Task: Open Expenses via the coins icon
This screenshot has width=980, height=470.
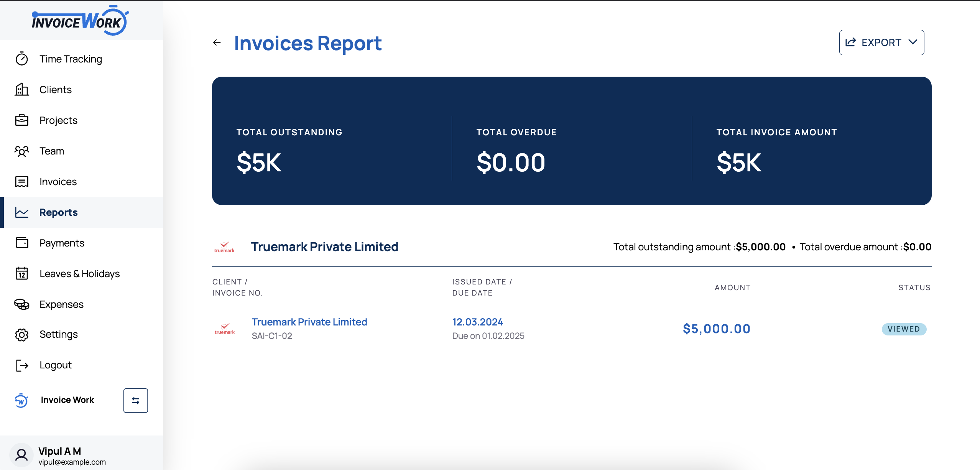Action: pos(22,304)
